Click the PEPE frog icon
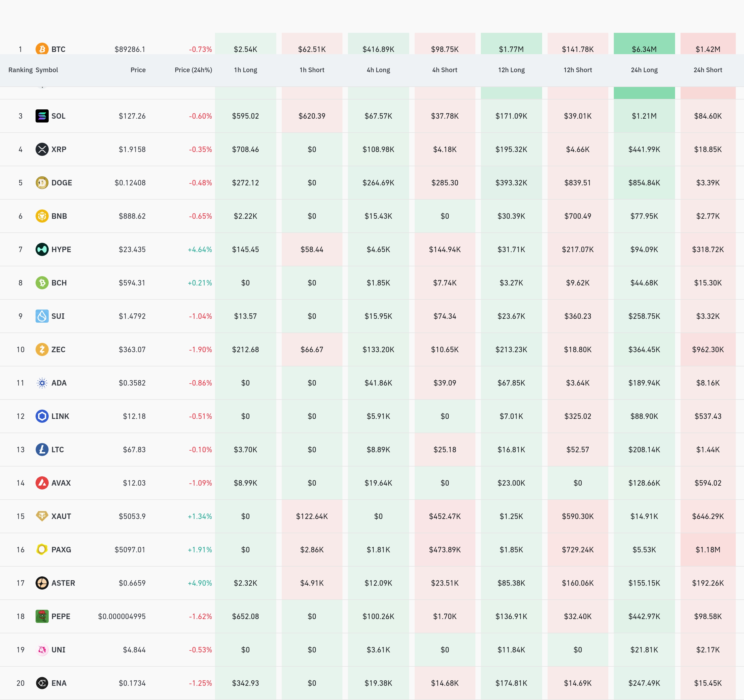 click(42, 616)
